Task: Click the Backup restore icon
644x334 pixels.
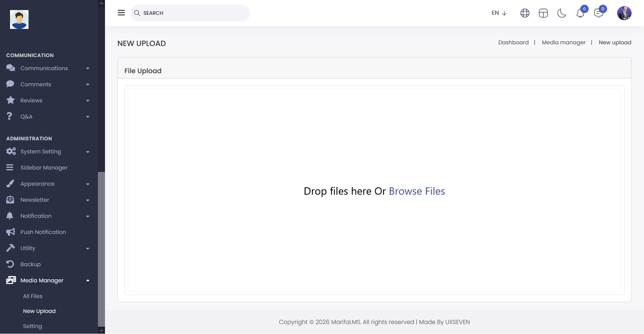Action: click(10, 264)
